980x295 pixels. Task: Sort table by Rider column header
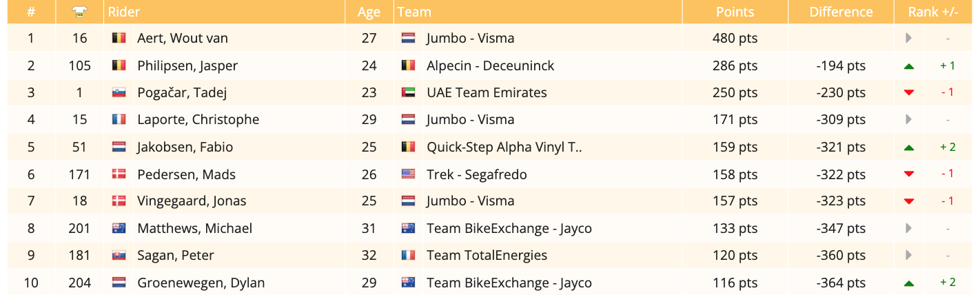pos(124,12)
